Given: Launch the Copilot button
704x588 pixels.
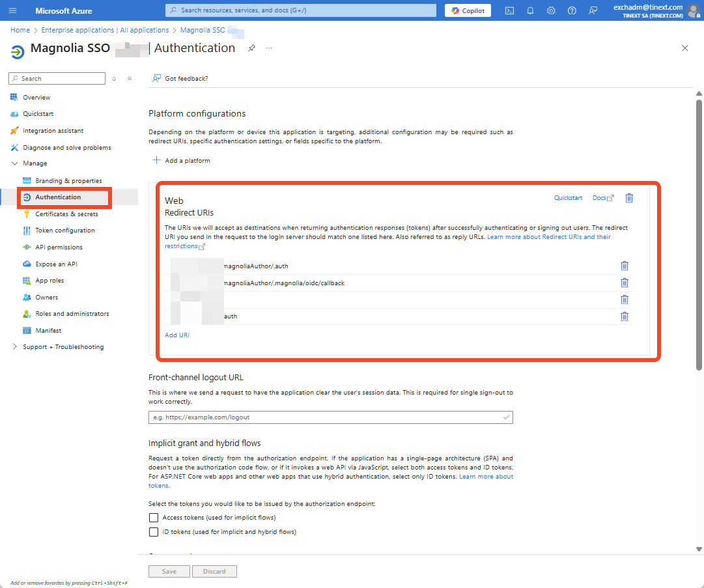Looking at the screenshot, I should coord(468,10).
